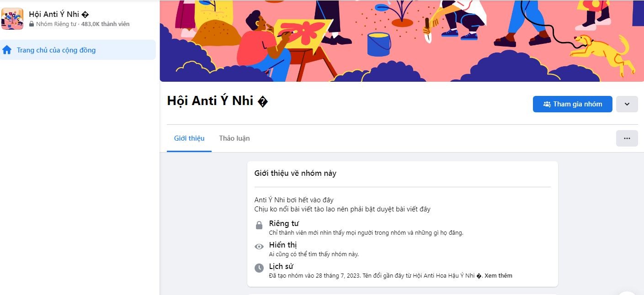
Task: Expand the chevron dropdown beside Tham gia nhóm
Action: tap(627, 104)
